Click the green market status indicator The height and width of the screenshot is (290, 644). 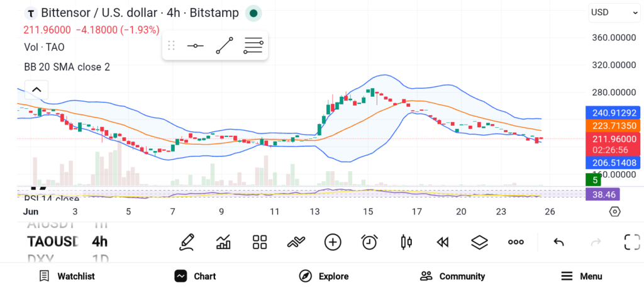[x=253, y=13]
